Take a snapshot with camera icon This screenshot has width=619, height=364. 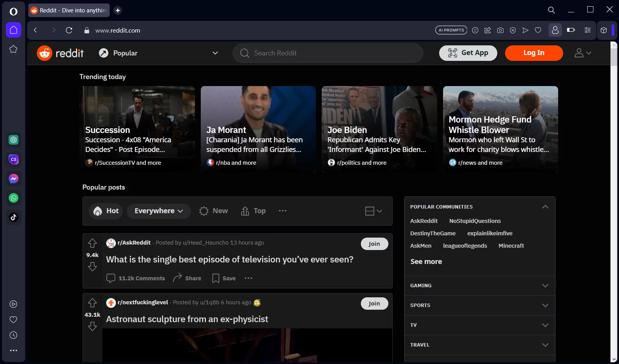coord(500,30)
